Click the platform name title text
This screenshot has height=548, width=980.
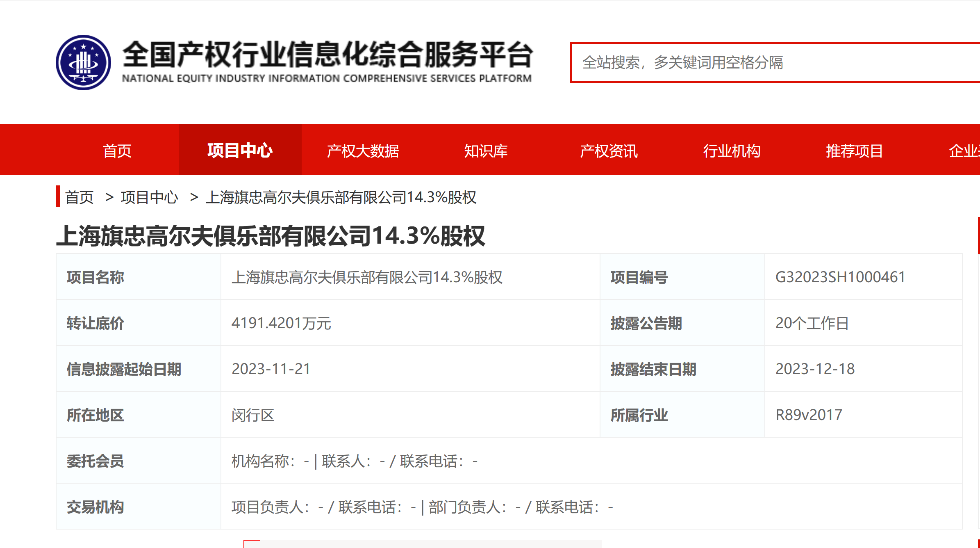(327, 54)
